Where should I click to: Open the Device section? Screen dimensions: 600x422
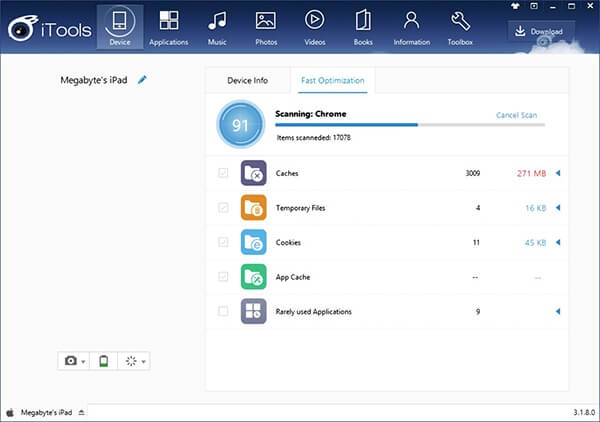pyautogui.click(x=120, y=27)
